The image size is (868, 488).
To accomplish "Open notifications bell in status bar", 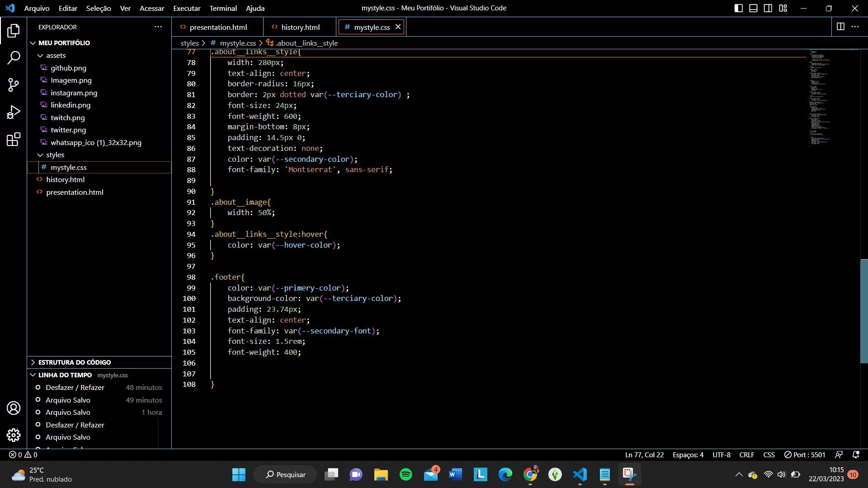I will pyautogui.click(x=855, y=455).
